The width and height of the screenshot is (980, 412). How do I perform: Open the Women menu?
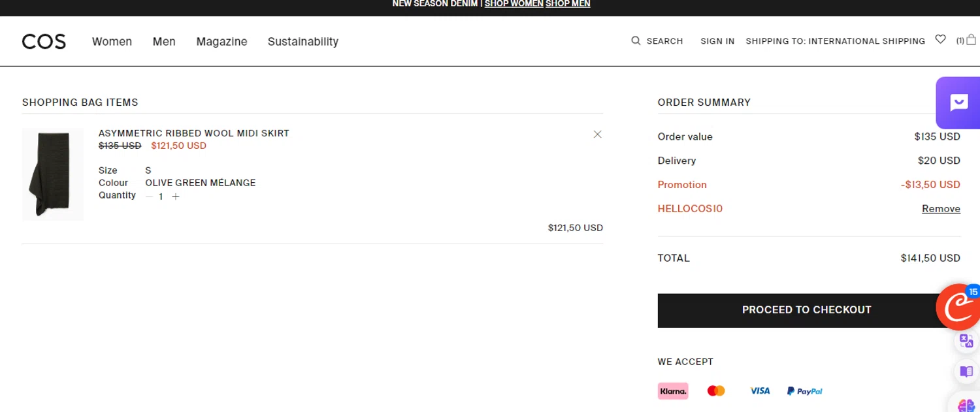tap(112, 42)
